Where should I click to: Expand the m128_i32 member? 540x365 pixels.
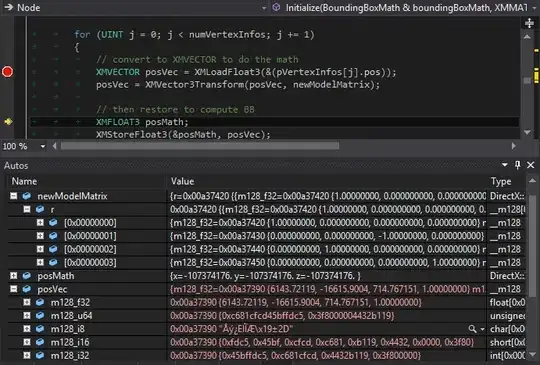coord(27,355)
